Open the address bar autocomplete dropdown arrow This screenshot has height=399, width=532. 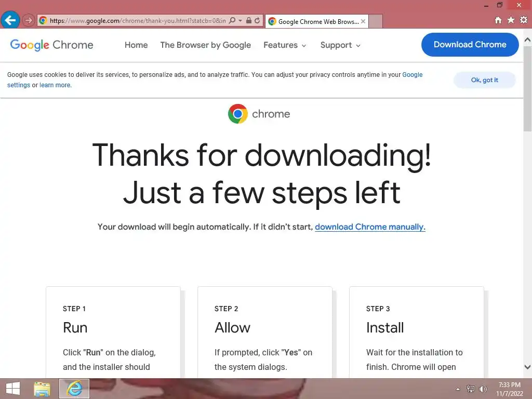tap(240, 21)
